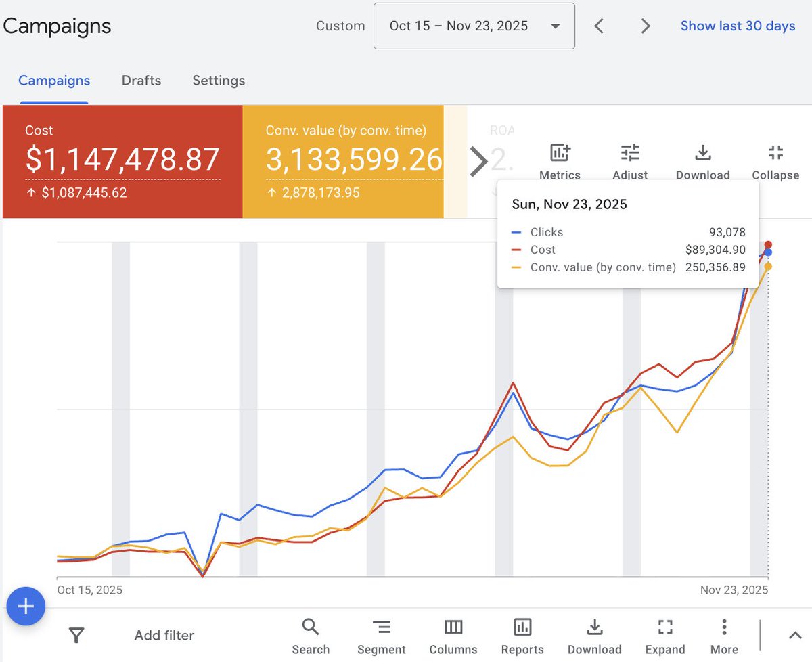Collapse the chart using the Collapse icon

click(x=775, y=154)
